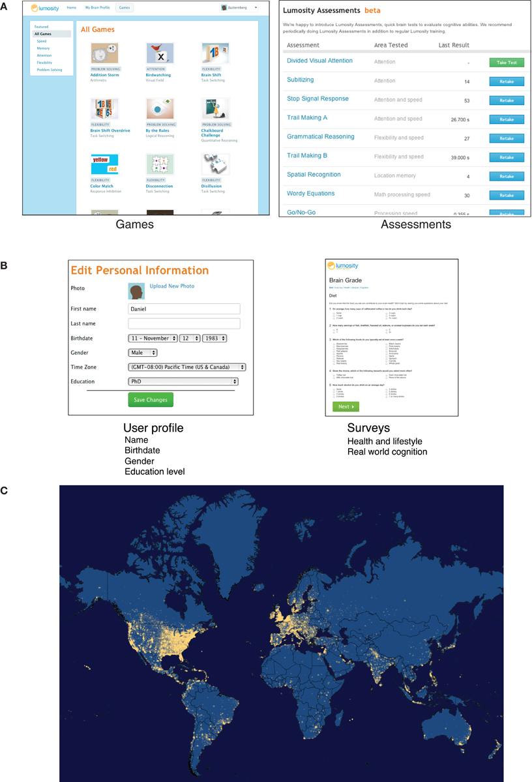Open the Home menu in Games window
Screen dimensions: 532x782
click(71, 7)
